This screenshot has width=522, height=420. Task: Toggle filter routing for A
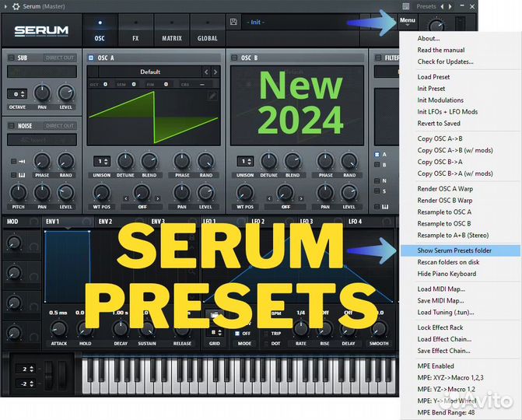tap(377, 155)
